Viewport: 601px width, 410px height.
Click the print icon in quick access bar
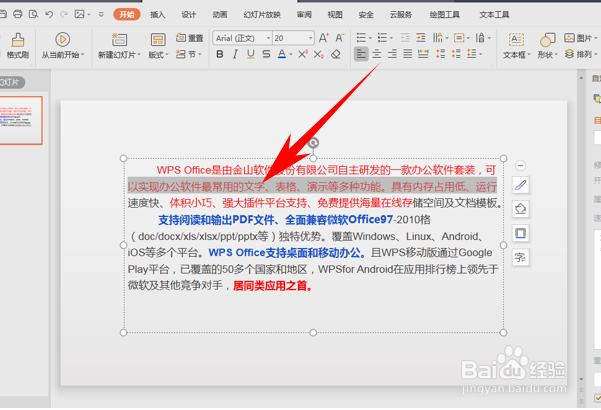click(18, 15)
